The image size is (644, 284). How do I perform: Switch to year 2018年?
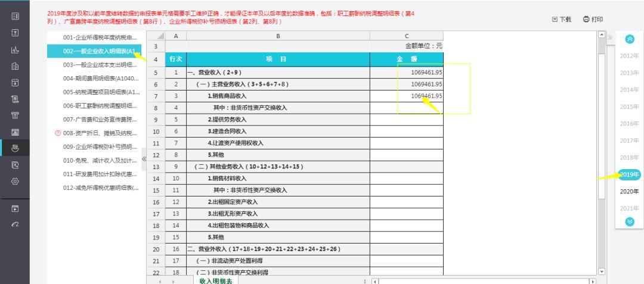pos(629,157)
